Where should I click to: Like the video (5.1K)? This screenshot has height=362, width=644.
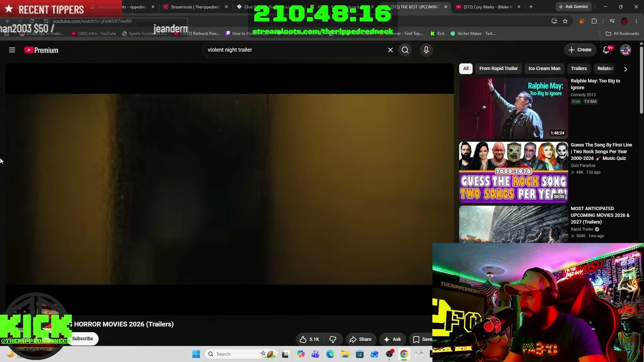309,339
